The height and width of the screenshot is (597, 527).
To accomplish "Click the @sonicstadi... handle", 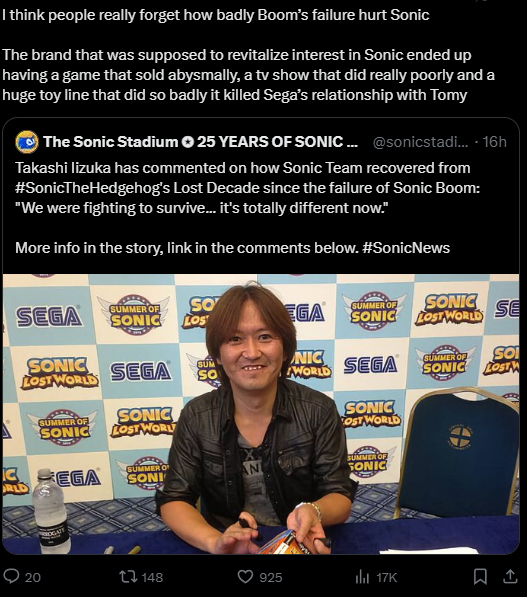I will pyautogui.click(x=421, y=142).
